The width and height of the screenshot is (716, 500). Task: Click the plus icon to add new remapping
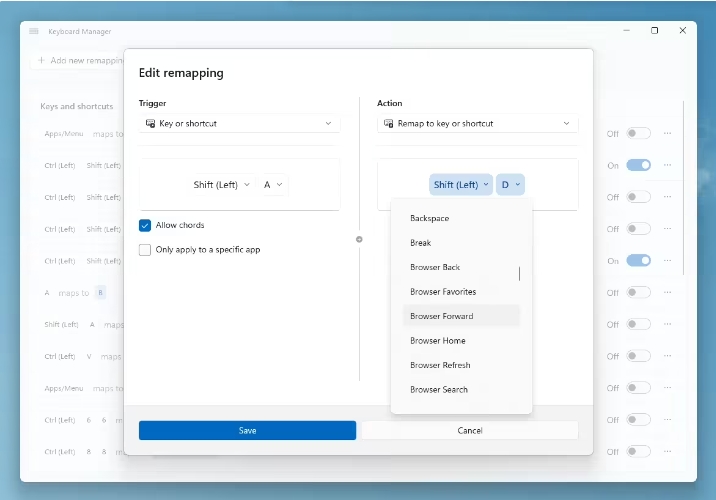(41, 61)
